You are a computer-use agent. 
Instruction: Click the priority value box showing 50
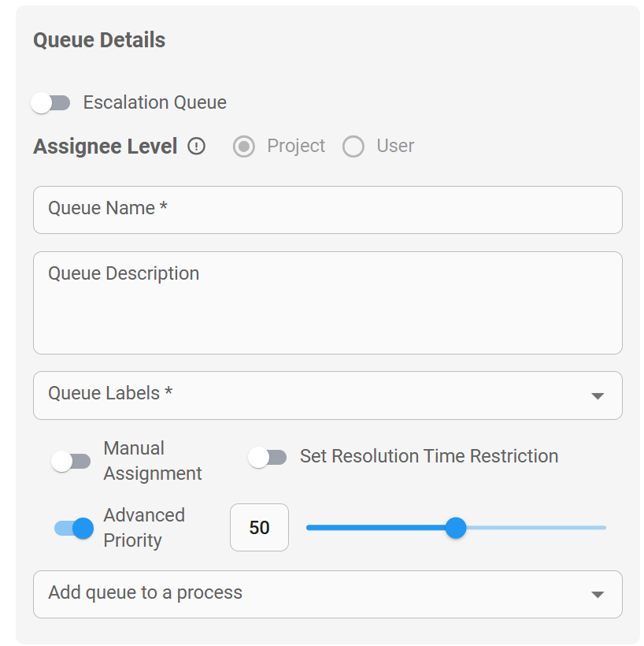coord(259,528)
